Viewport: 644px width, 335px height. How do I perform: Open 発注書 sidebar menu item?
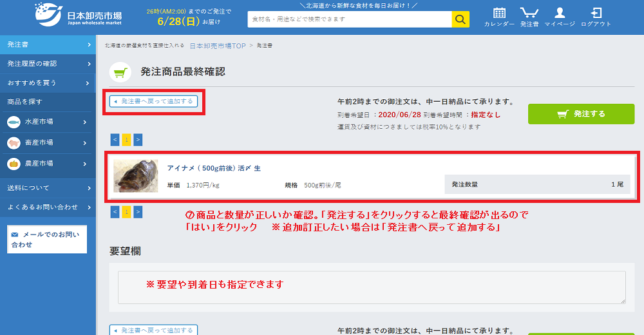pos(48,44)
